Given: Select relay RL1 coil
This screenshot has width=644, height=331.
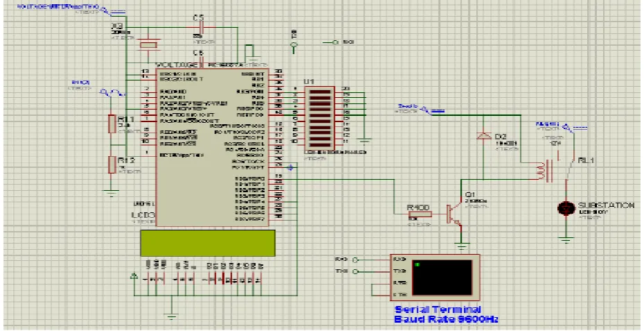Looking at the screenshot, I should [x=543, y=171].
